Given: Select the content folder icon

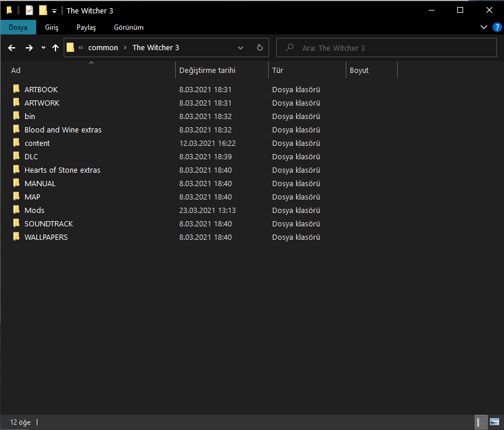Looking at the screenshot, I should click(x=16, y=142).
